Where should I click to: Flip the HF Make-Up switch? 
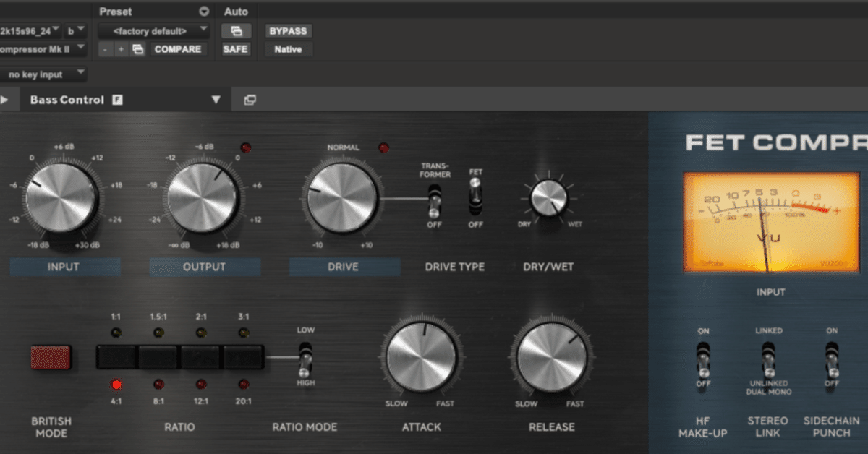tap(703, 359)
